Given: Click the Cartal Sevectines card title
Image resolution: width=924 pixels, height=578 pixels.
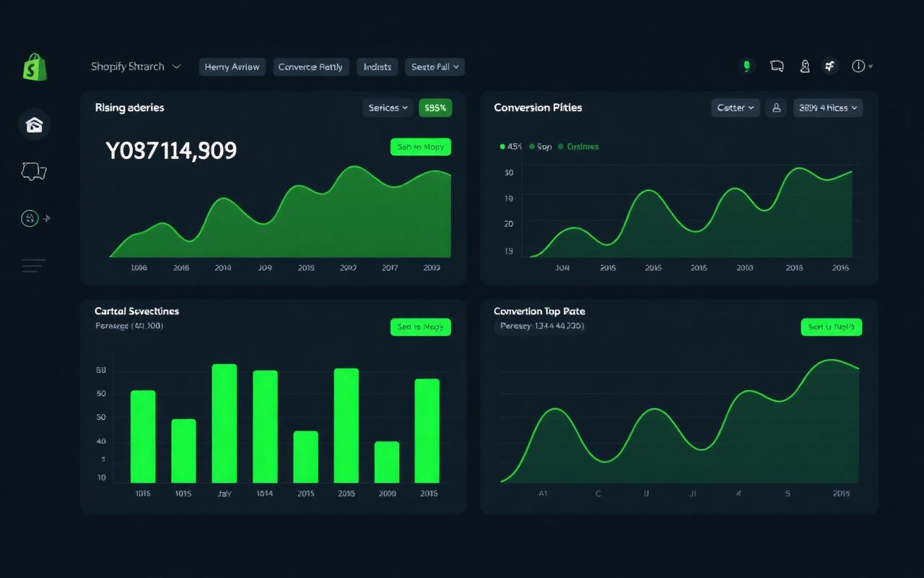Looking at the screenshot, I should (136, 311).
